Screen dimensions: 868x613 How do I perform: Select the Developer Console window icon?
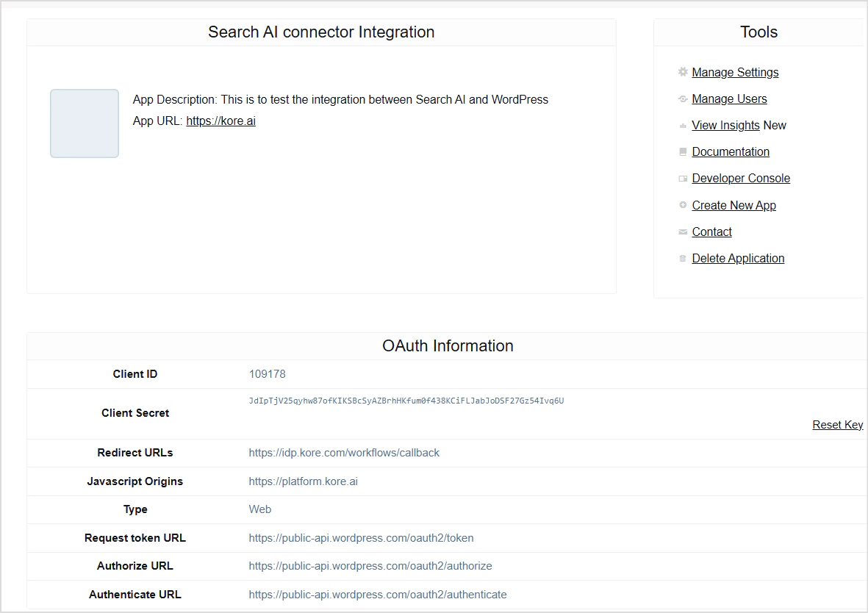click(683, 178)
